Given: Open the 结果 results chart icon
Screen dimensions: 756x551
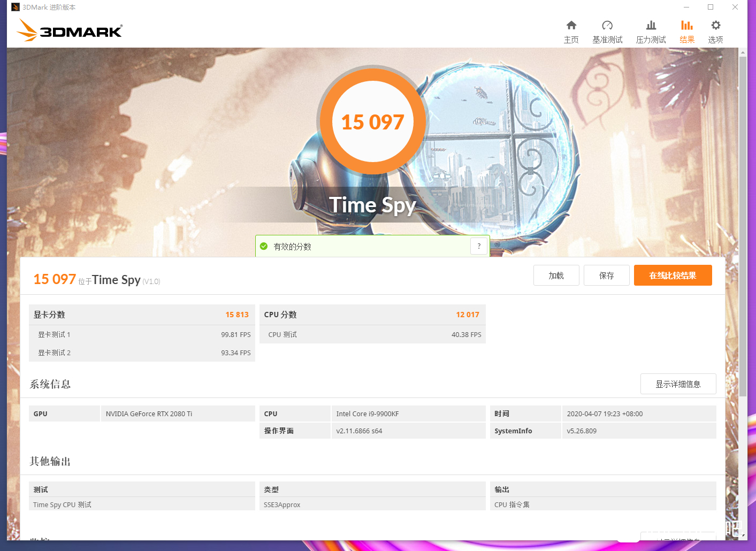Looking at the screenshot, I should [687, 25].
